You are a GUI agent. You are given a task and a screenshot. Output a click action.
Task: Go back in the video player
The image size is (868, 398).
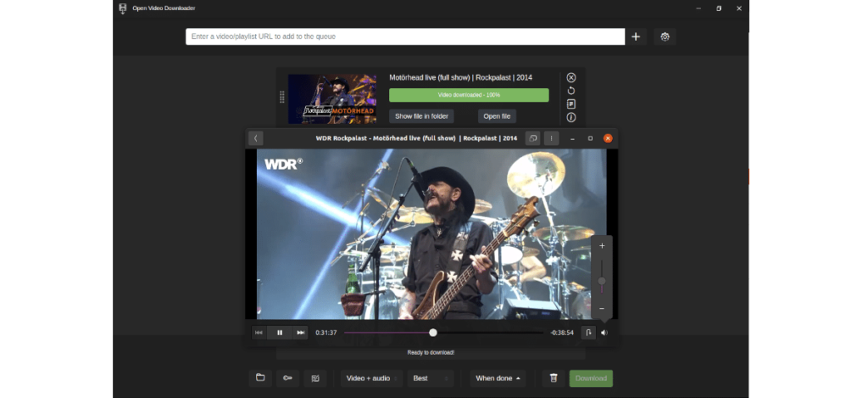256,138
